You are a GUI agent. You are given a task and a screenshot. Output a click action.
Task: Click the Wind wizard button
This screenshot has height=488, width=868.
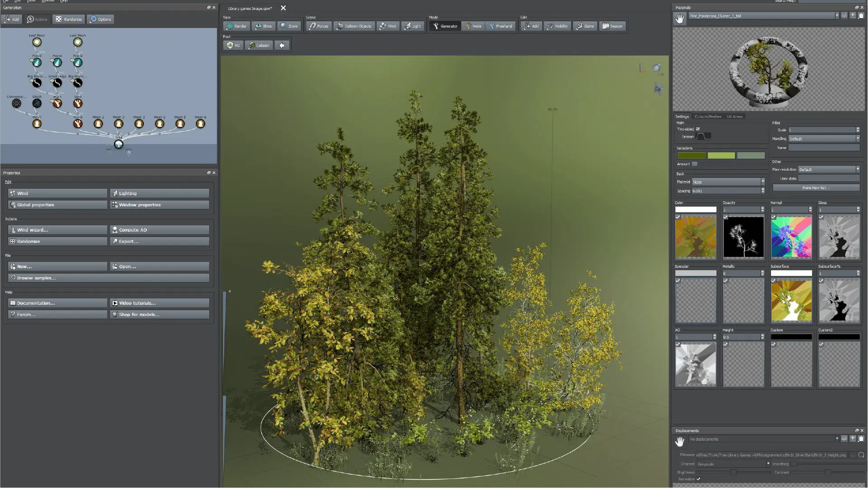pos(58,230)
